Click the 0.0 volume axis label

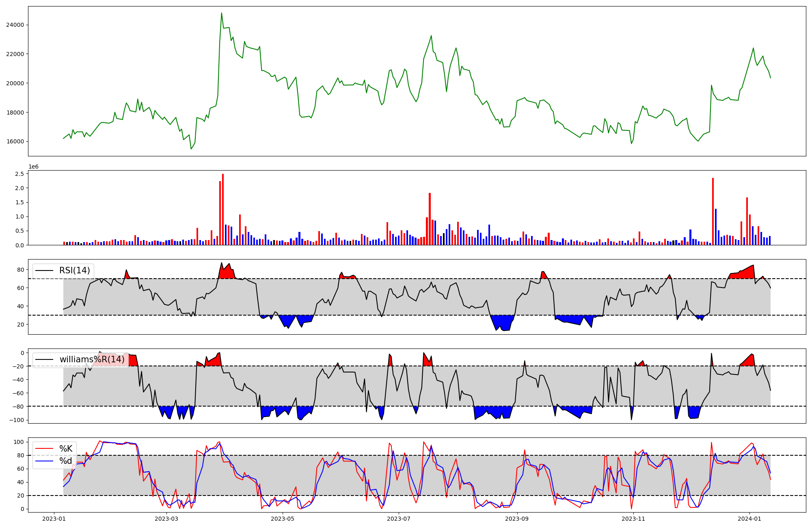coord(19,245)
